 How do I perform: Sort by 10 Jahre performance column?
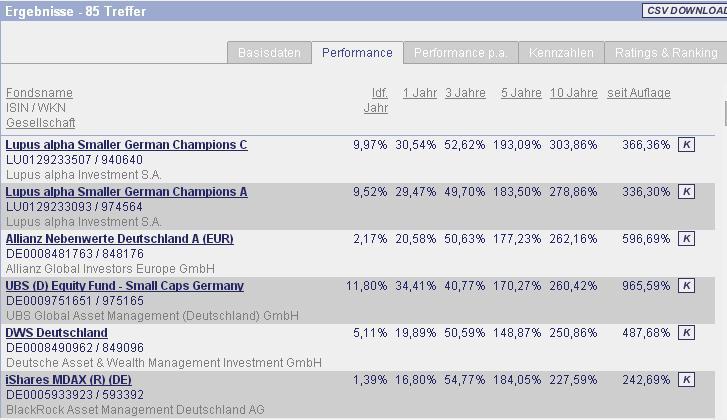573,93
